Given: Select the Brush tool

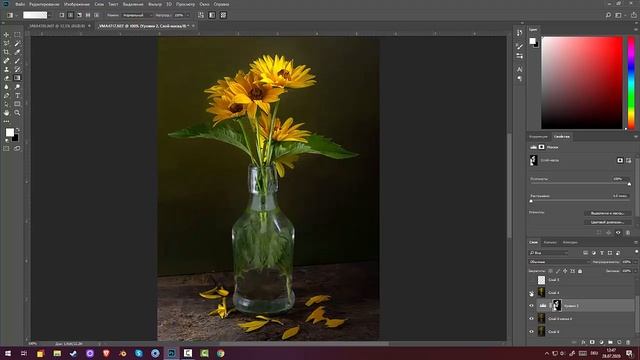Looking at the screenshot, I should pos(17,61).
